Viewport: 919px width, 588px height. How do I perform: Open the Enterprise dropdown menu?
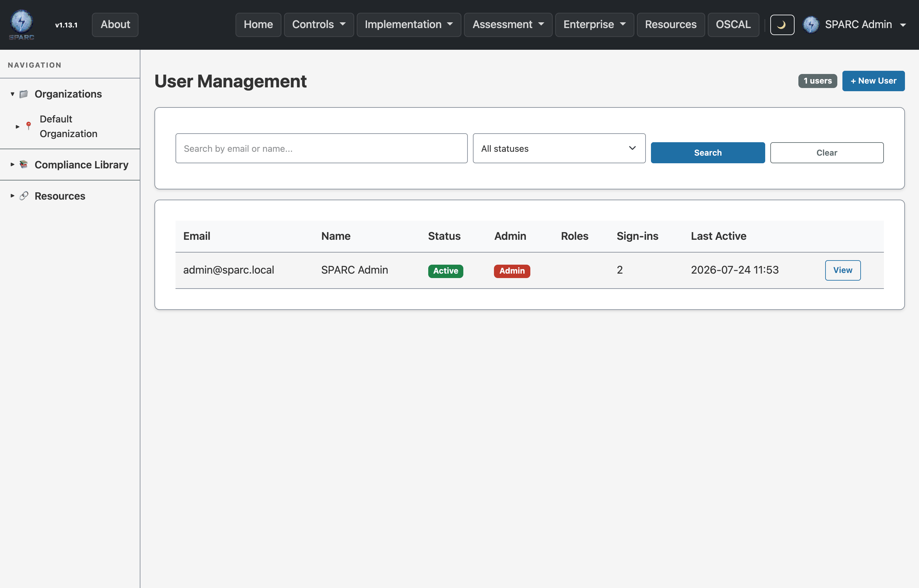(594, 25)
